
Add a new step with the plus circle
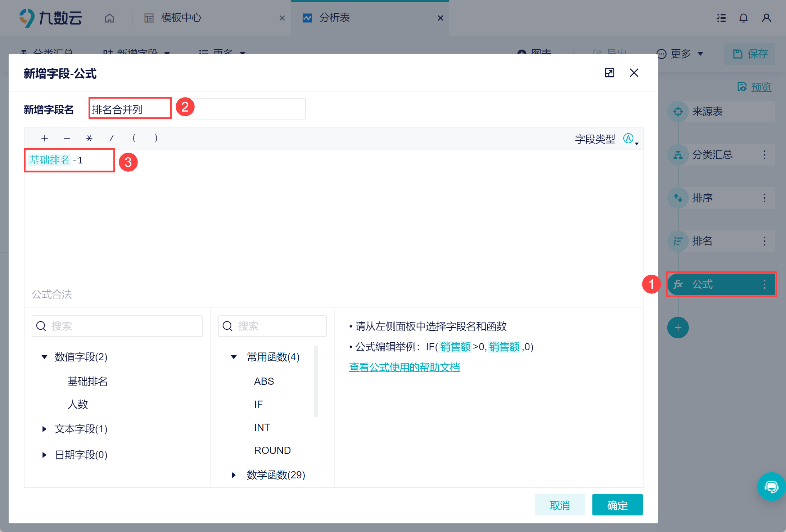coord(678,328)
